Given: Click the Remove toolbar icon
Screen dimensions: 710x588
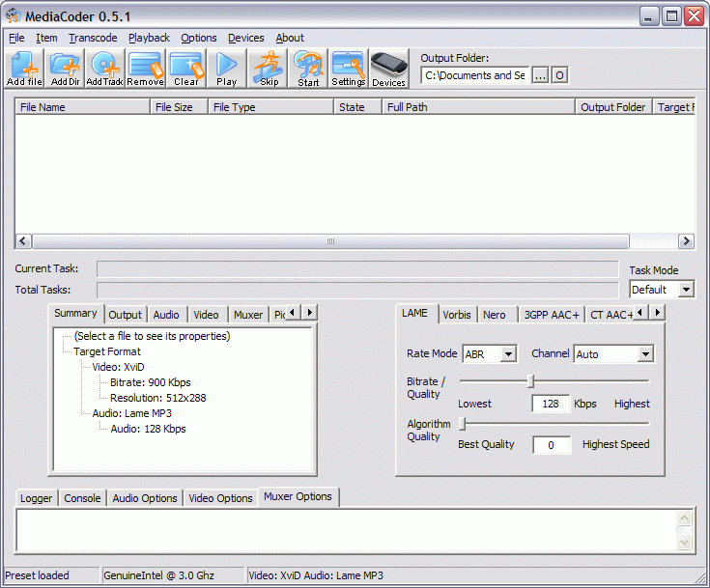Looking at the screenshot, I should point(145,69).
